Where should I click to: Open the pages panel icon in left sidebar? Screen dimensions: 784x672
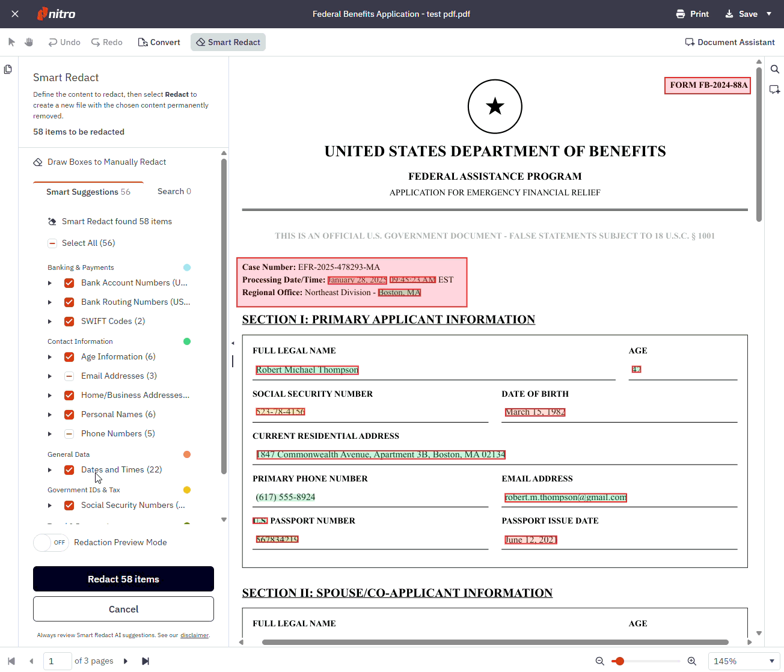point(8,70)
